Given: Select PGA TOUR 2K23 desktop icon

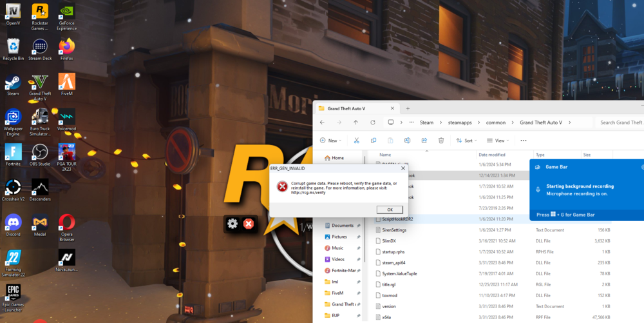Looking at the screenshot, I should tap(66, 157).
